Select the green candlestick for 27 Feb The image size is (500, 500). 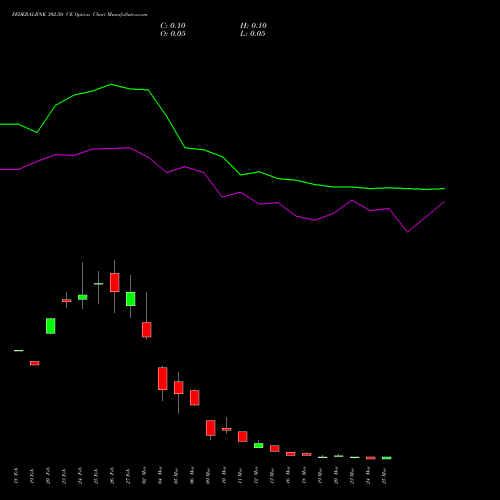131,299
